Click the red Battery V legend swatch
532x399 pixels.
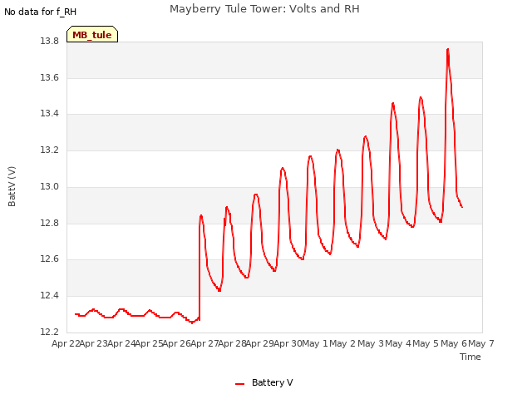tap(240, 384)
